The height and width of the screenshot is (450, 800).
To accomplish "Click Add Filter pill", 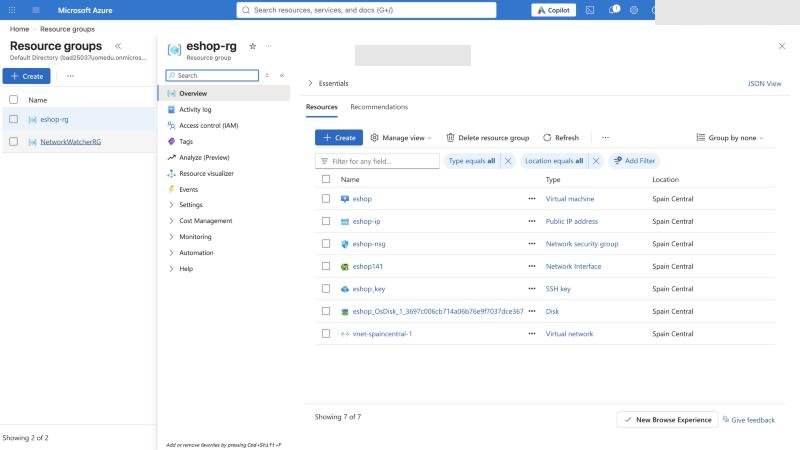I will coord(634,161).
